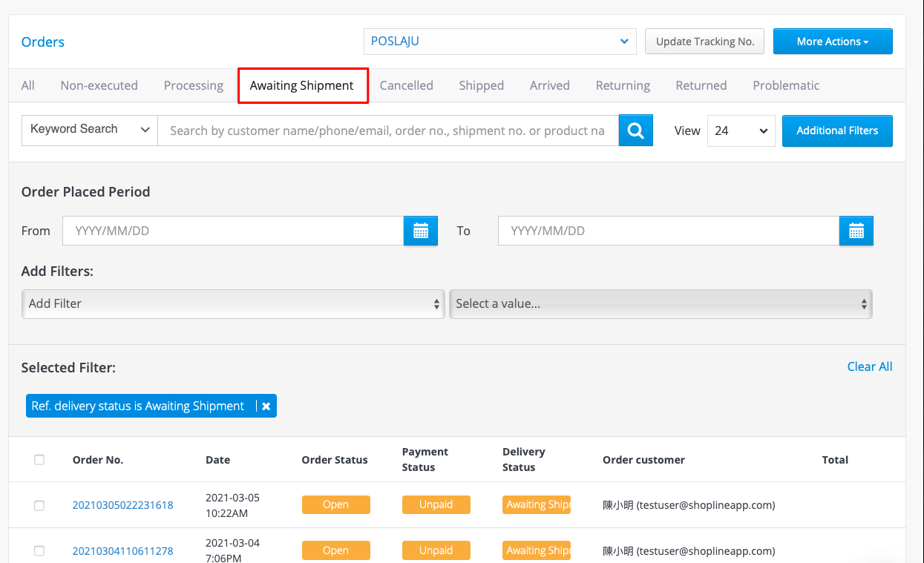The height and width of the screenshot is (563, 924).
Task: Remove the Awaiting Shipment filter tag
Action: (266, 406)
